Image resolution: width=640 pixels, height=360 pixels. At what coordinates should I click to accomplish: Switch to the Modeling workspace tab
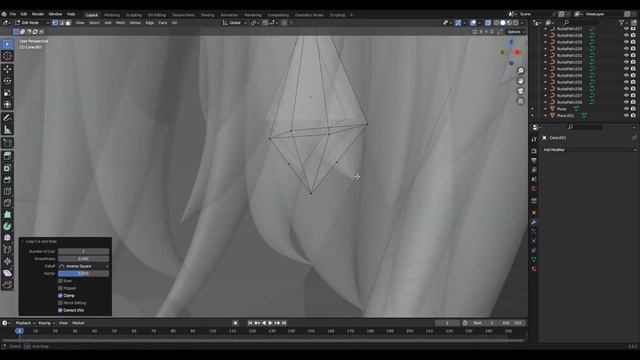click(112, 15)
